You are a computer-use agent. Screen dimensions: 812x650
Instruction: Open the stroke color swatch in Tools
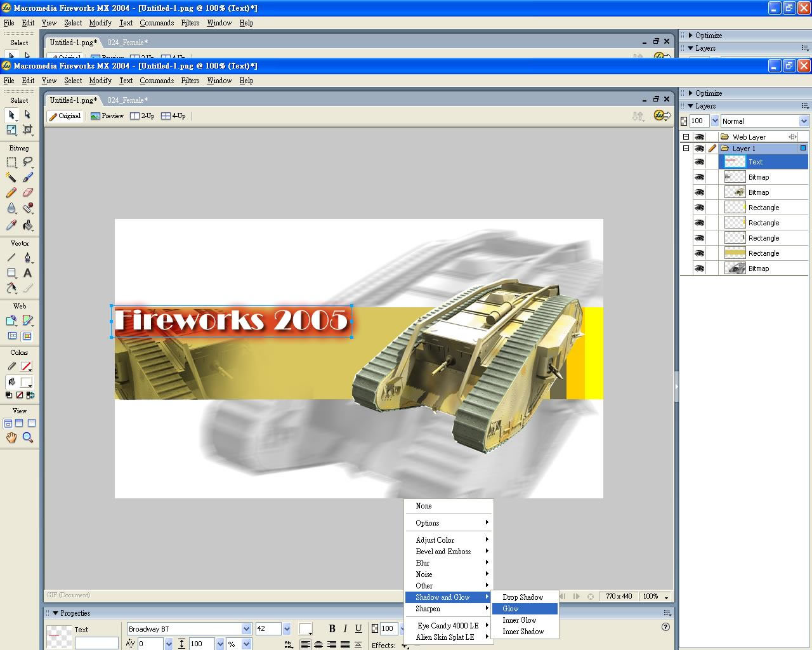click(26, 367)
